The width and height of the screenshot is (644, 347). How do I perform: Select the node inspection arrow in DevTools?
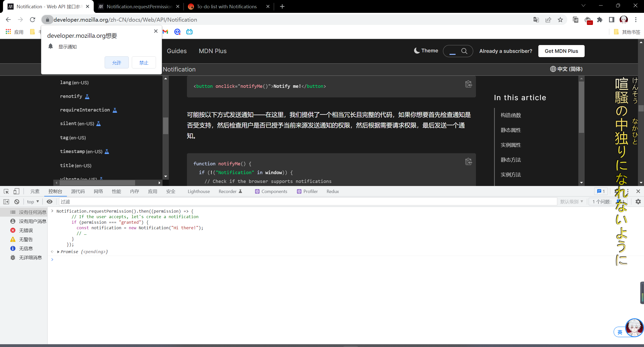click(x=6, y=191)
